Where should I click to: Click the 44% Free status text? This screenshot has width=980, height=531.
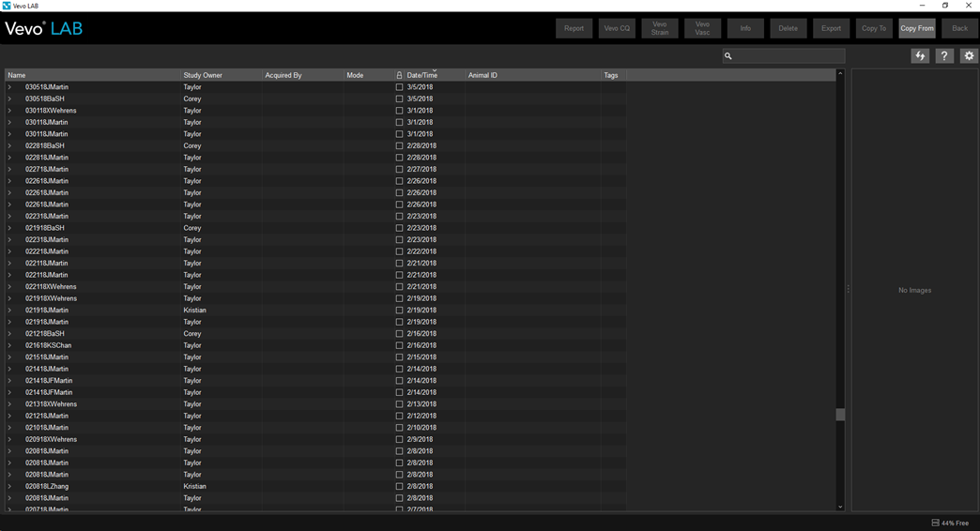coord(955,523)
